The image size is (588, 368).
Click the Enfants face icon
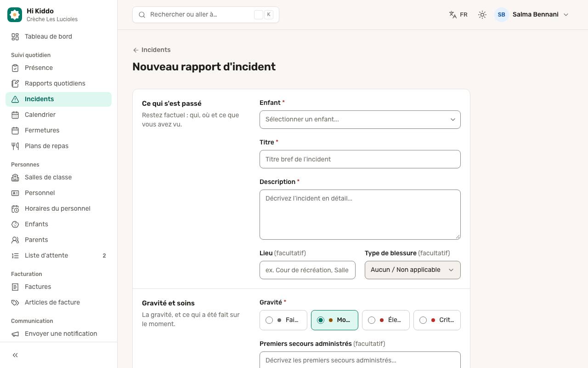tap(15, 224)
